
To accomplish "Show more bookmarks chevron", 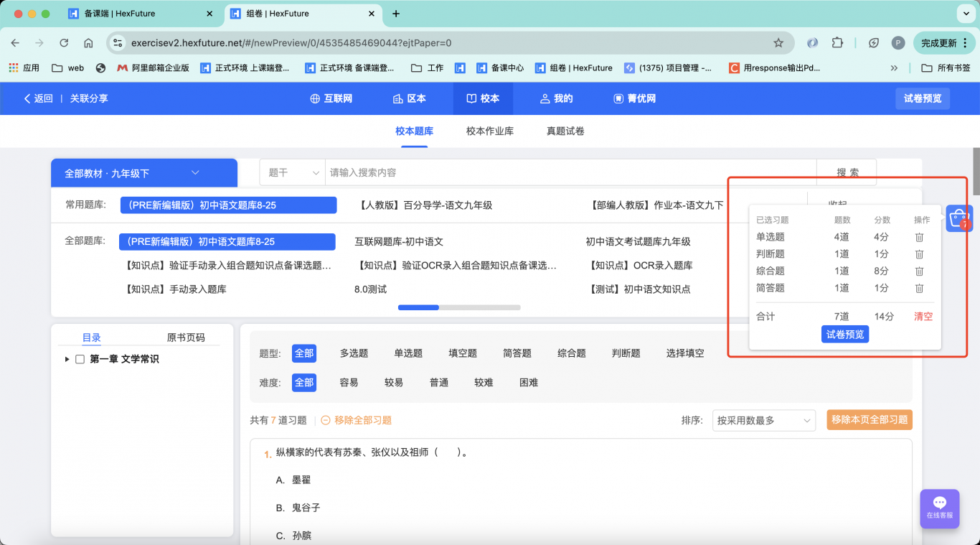I will (x=894, y=68).
